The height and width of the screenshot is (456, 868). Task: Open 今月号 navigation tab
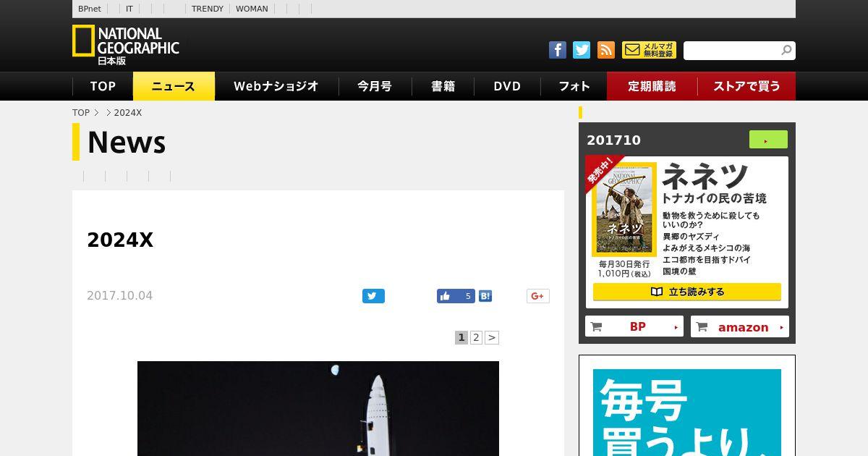point(375,86)
